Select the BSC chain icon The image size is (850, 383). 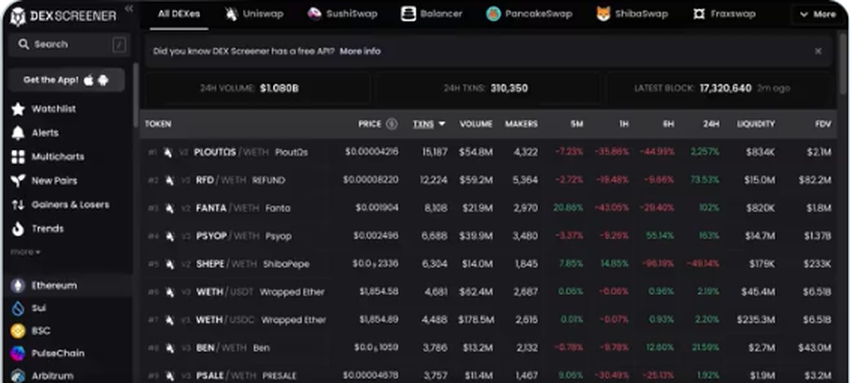tap(18, 330)
